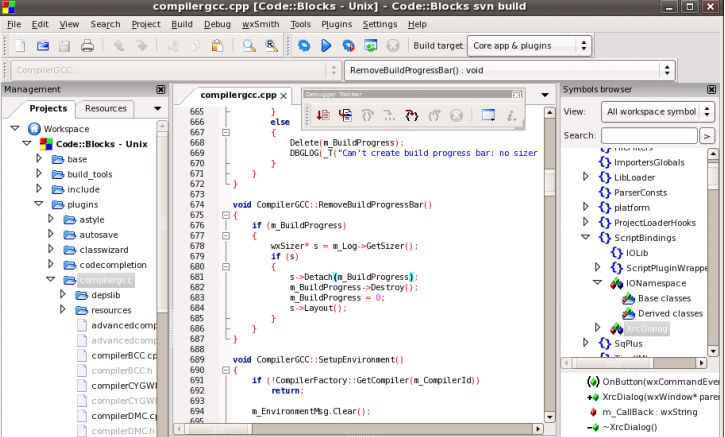Click Run to cursor debugger icon
This screenshot has height=437, width=725.
coord(345,115)
